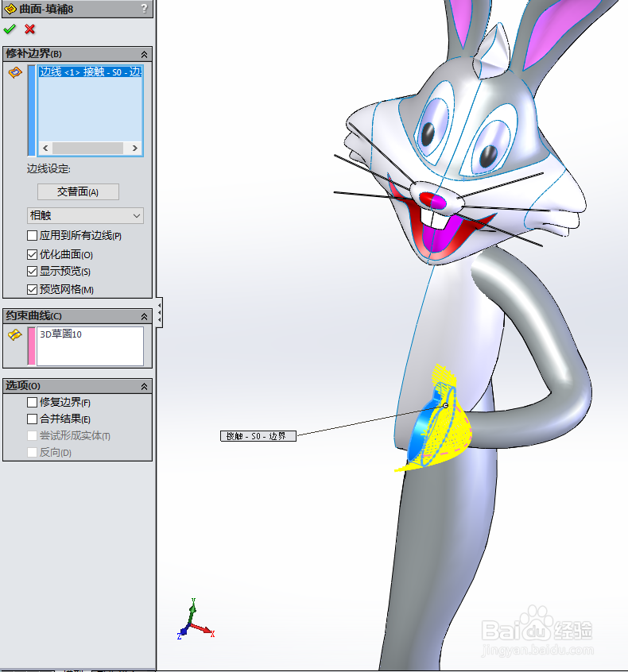Collapse the 选项(O) section
This screenshot has width=628, height=672.
pyautogui.click(x=144, y=387)
